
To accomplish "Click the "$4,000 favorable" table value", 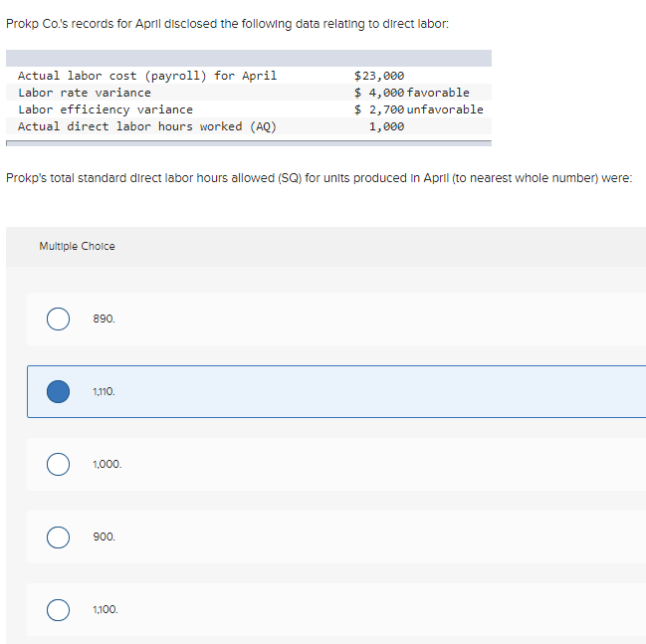I will click(412, 93).
